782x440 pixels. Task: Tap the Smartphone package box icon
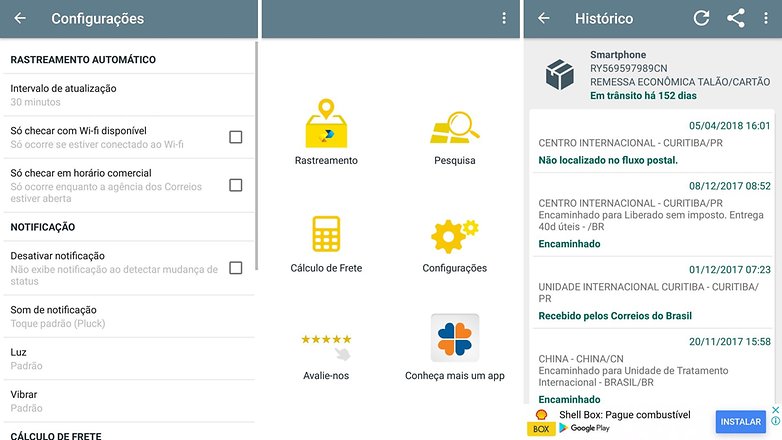pos(560,75)
